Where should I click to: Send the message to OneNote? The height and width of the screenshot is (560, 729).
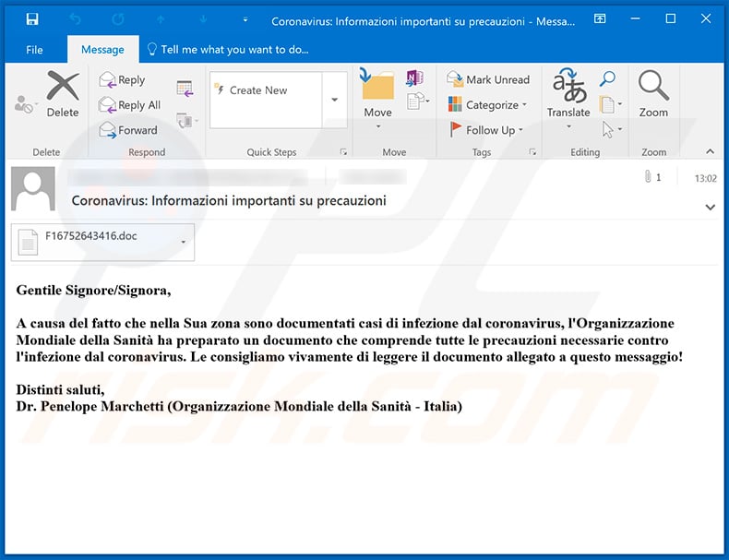click(x=414, y=77)
